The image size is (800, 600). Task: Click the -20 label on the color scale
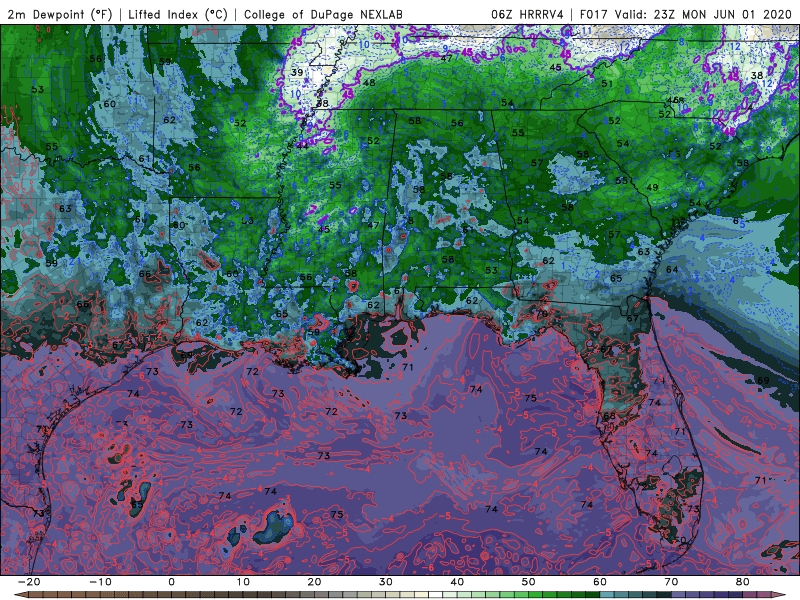(29, 582)
